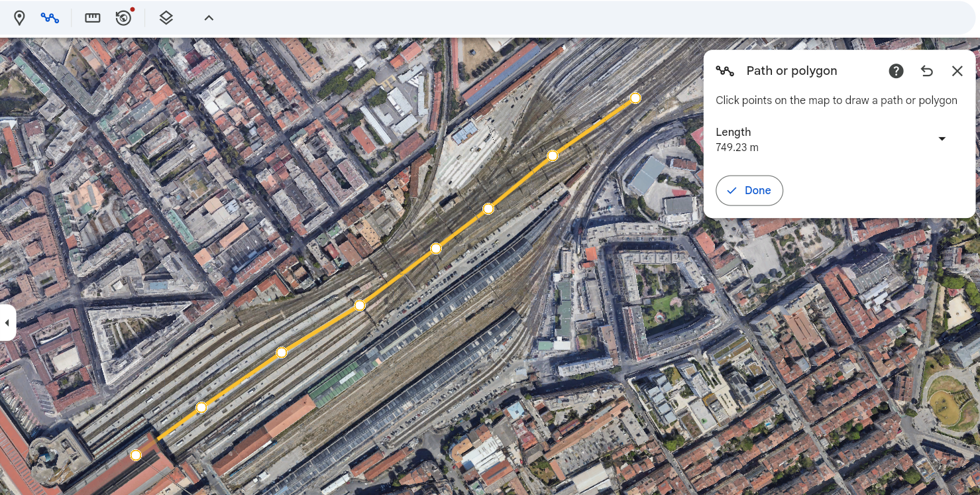Screen dimensions: 980x495
Task: Click the Length label
Action: coord(733,132)
